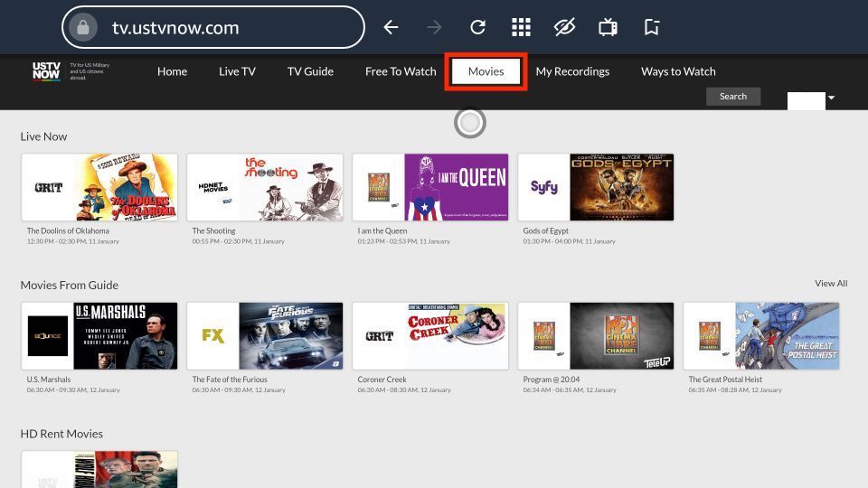Toggle the private browsing eye icon
The width and height of the screenshot is (868, 488).
[x=564, y=28]
